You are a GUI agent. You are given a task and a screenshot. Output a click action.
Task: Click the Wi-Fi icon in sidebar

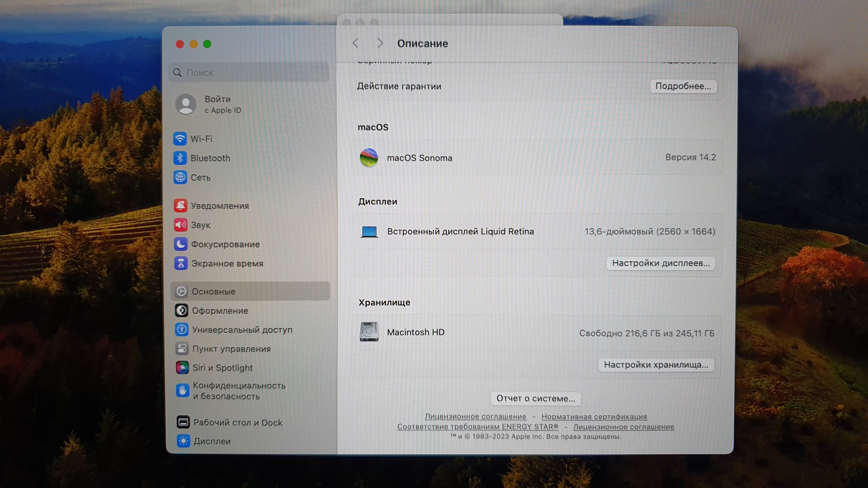(180, 139)
